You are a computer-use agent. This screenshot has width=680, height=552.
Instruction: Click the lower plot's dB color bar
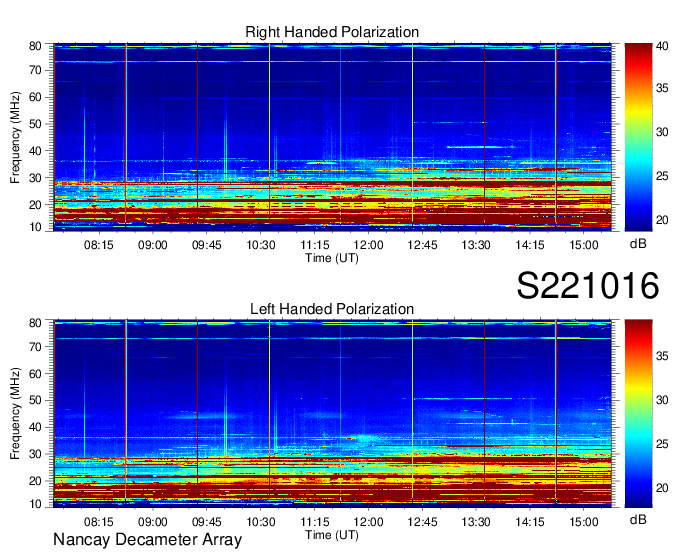pyautogui.click(x=638, y=414)
